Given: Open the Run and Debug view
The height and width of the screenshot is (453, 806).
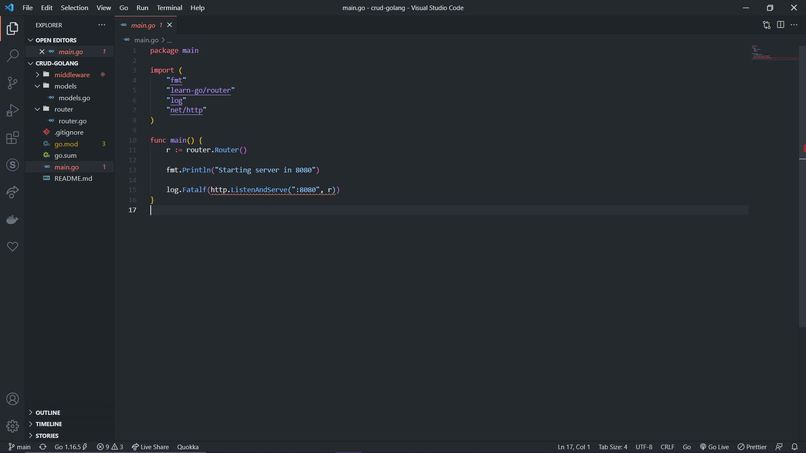Looking at the screenshot, I should [x=12, y=110].
